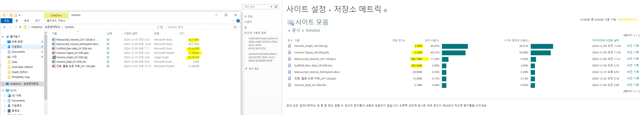Open Documents under 즐겨찾기
This screenshot has width=644, height=115.
point(18,52)
